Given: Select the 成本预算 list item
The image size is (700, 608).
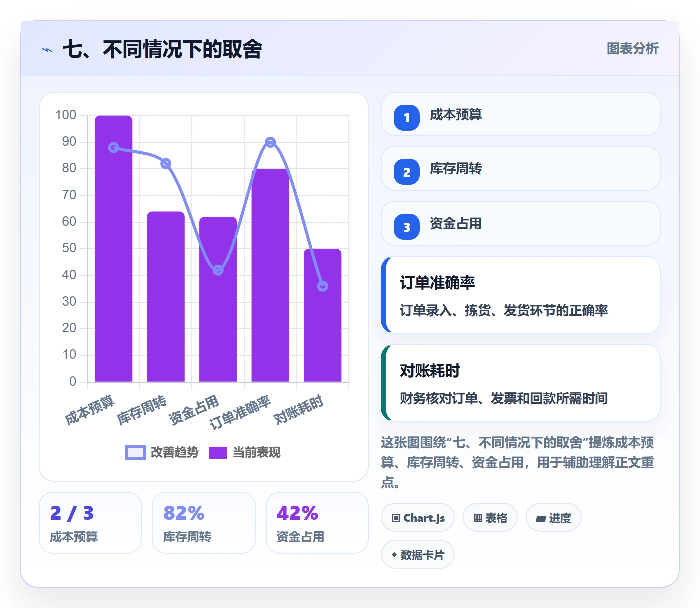Looking at the screenshot, I should point(521,114).
